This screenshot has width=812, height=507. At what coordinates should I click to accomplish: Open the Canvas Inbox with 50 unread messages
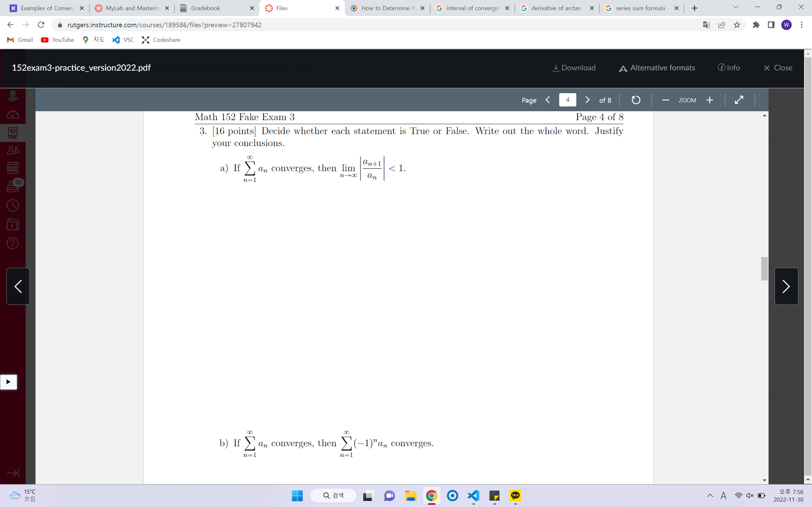coord(12,186)
